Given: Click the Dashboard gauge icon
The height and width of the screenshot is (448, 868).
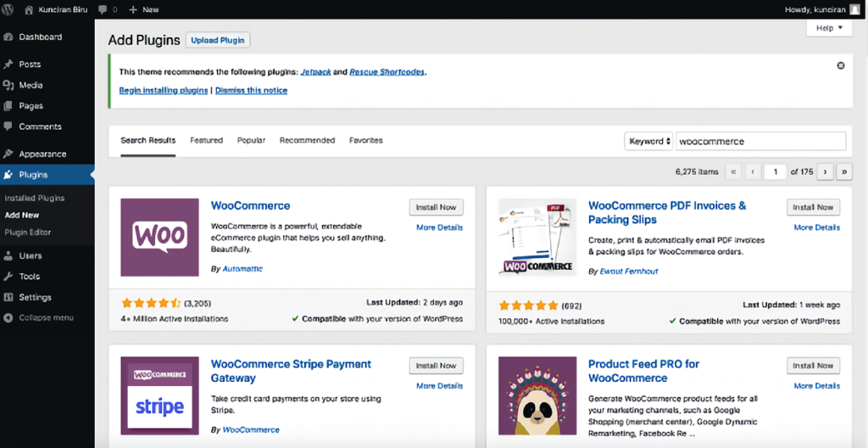Looking at the screenshot, I should pyautogui.click(x=8, y=37).
